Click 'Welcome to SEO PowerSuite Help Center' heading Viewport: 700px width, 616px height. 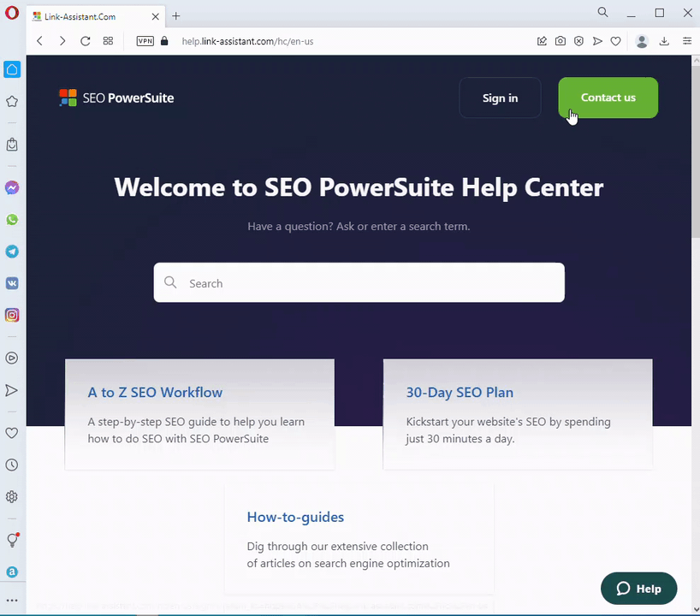pos(359,187)
